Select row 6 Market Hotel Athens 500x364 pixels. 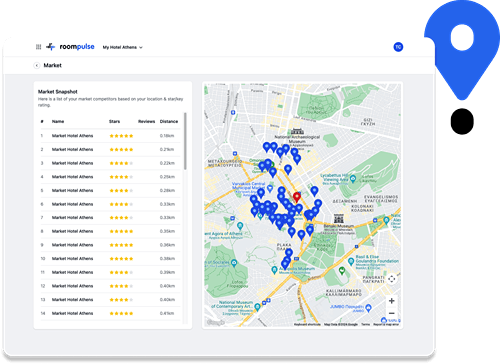click(x=110, y=204)
